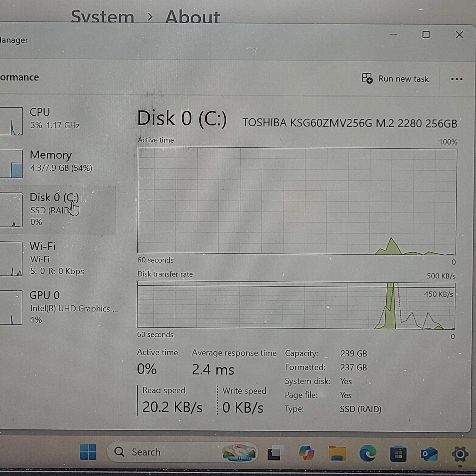This screenshot has width=476, height=476.
Task: Click the search magnifier icon in taskbar
Action: (x=119, y=452)
